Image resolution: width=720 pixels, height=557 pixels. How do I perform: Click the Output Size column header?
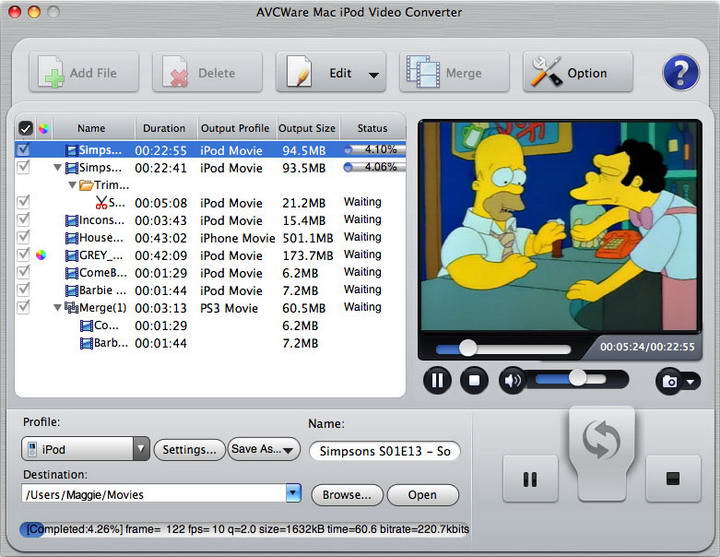click(x=307, y=128)
